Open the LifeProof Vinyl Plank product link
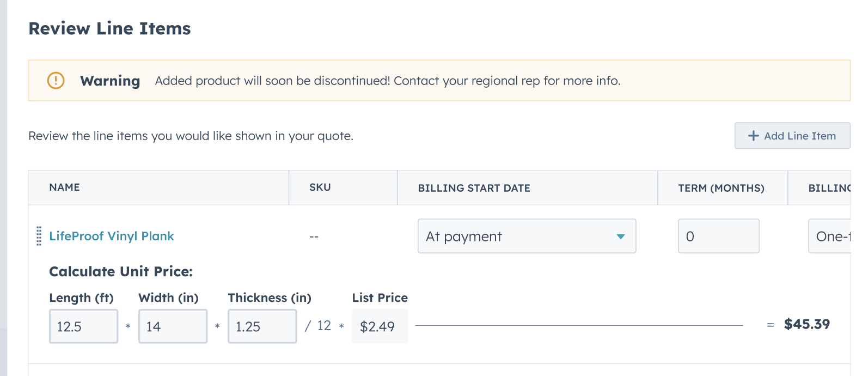The height and width of the screenshot is (376, 868). click(x=112, y=236)
